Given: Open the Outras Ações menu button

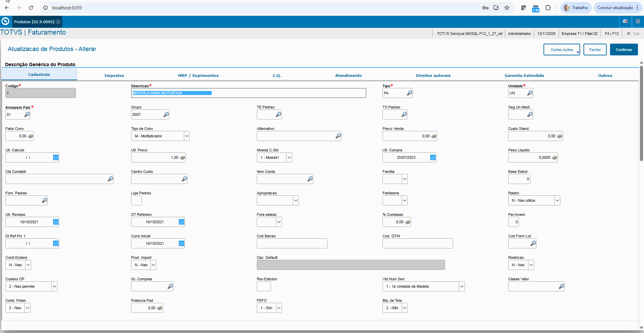Looking at the screenshot, I should 562,50.
